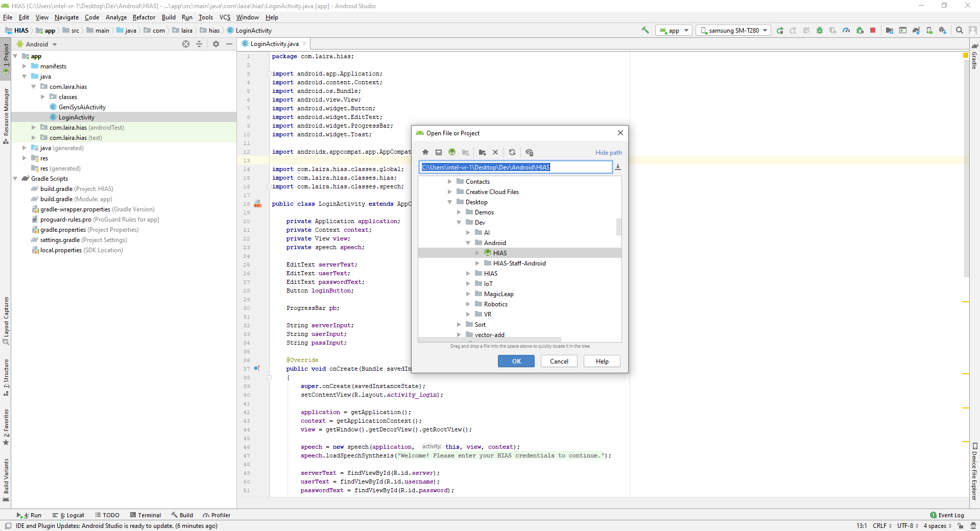980x531 pixels.
Task: Click the dialog horizontal scrollbar
Action: (x=490, y=340)
